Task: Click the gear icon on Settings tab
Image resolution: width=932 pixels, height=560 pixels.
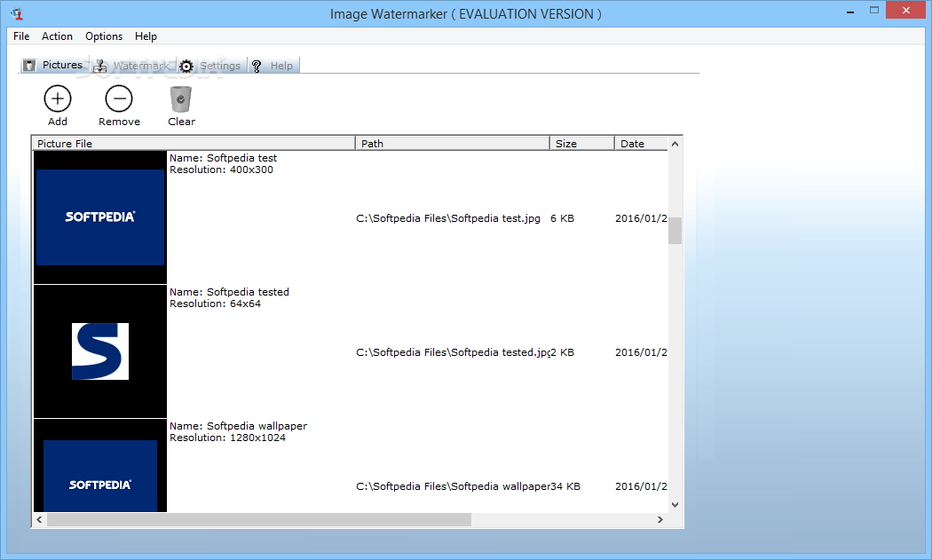Action: click(186, 66)
